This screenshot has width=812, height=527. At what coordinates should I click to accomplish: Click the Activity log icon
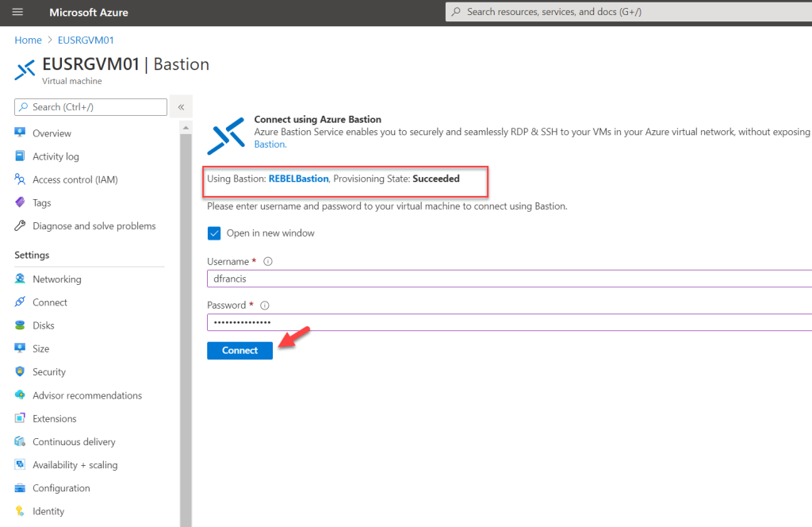(19, 156)
